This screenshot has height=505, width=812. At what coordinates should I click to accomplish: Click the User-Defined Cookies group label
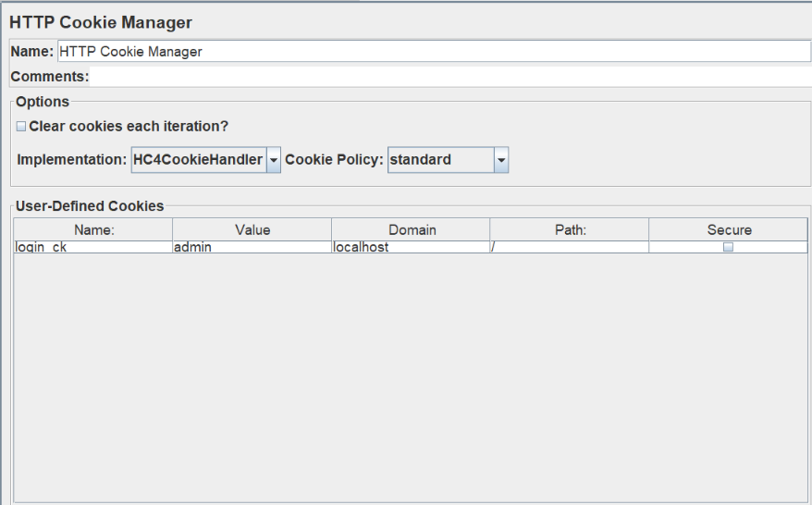point(90,206)
